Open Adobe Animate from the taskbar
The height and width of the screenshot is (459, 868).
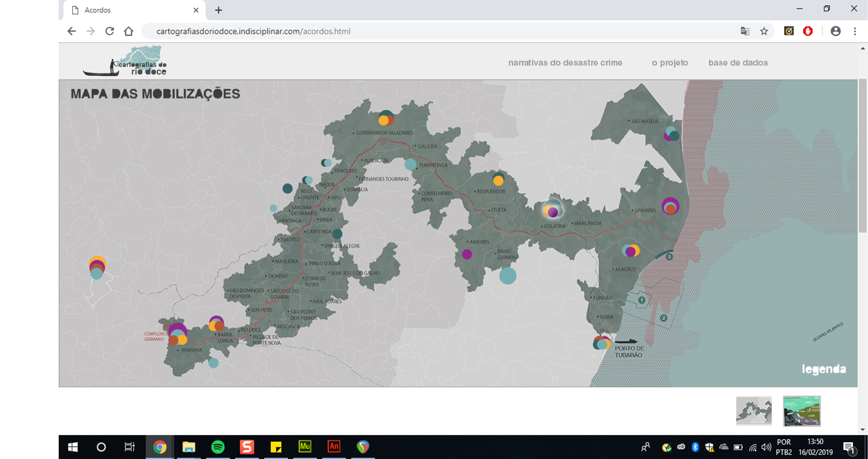(334, 447)
